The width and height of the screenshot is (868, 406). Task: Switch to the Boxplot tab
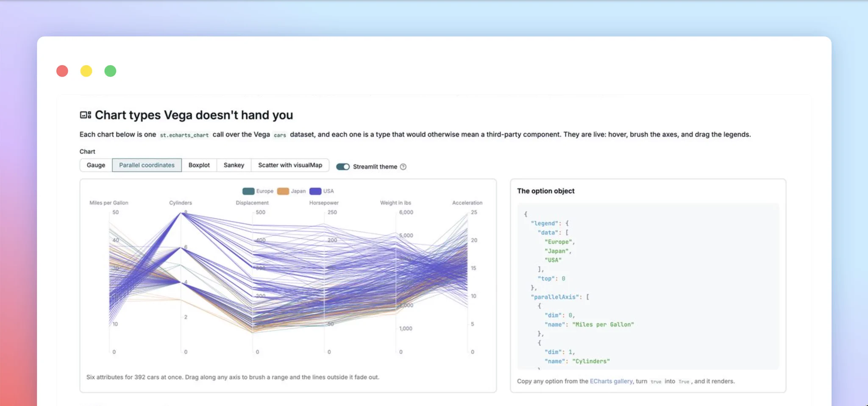click(199, 165)
